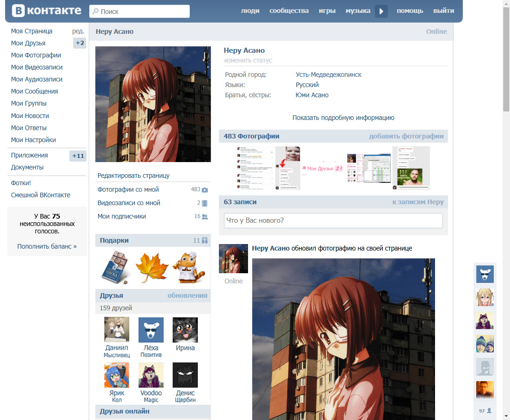Open the cat maid gift

189,268
